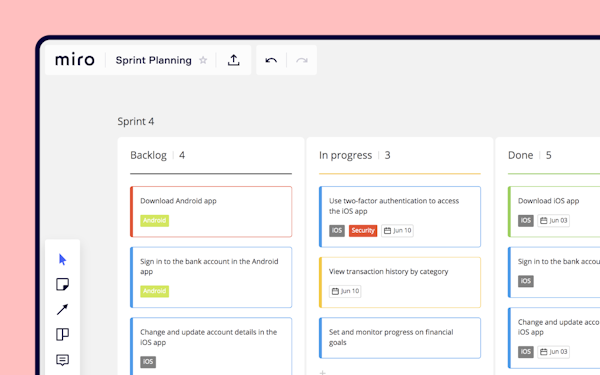Open View transaction history by category card
The width and height of the screenshot is (600, 375).
(x=400, y=282)
